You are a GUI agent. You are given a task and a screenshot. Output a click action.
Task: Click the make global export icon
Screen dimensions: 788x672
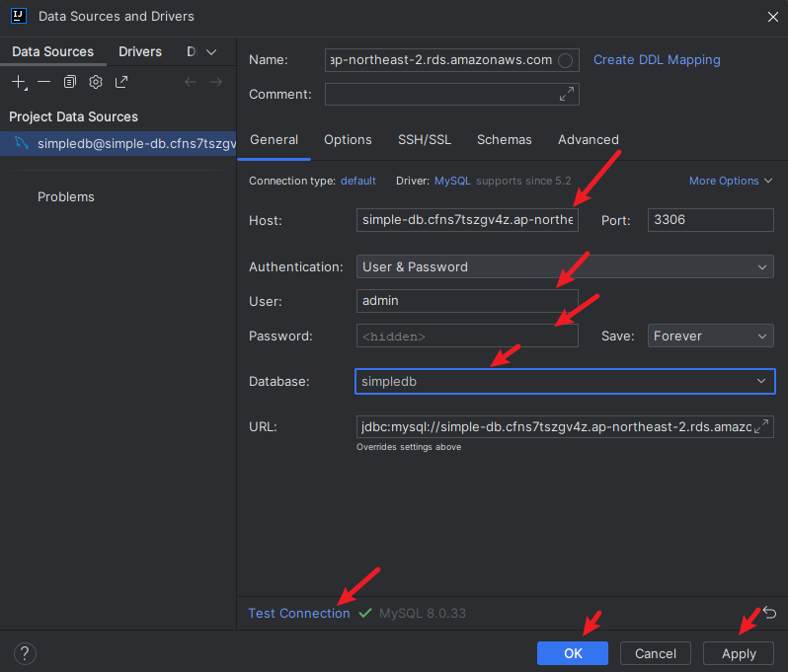[x=121, y=82]
